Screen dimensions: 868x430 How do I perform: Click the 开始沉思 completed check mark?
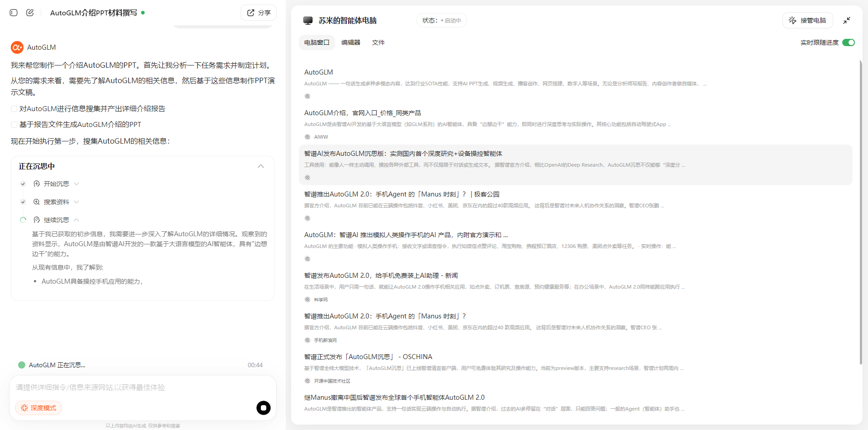(x=23, y=184)
